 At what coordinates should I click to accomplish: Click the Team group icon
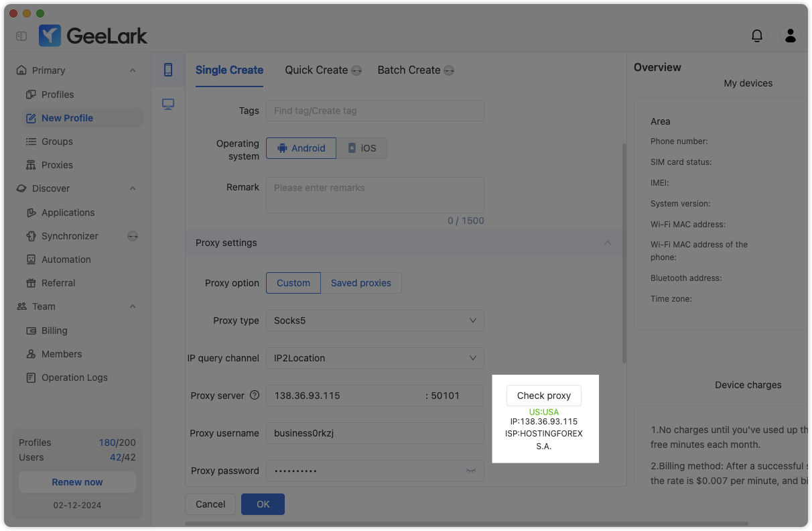(21, 306)
